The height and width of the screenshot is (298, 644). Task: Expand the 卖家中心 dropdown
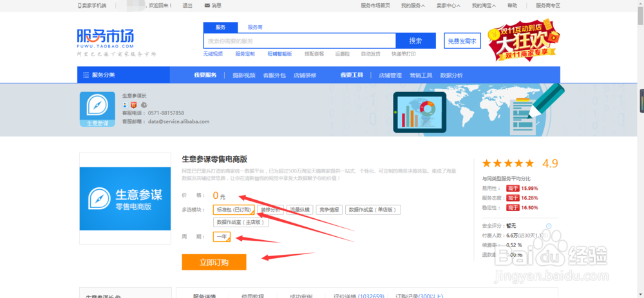click(x=448, y=5)
